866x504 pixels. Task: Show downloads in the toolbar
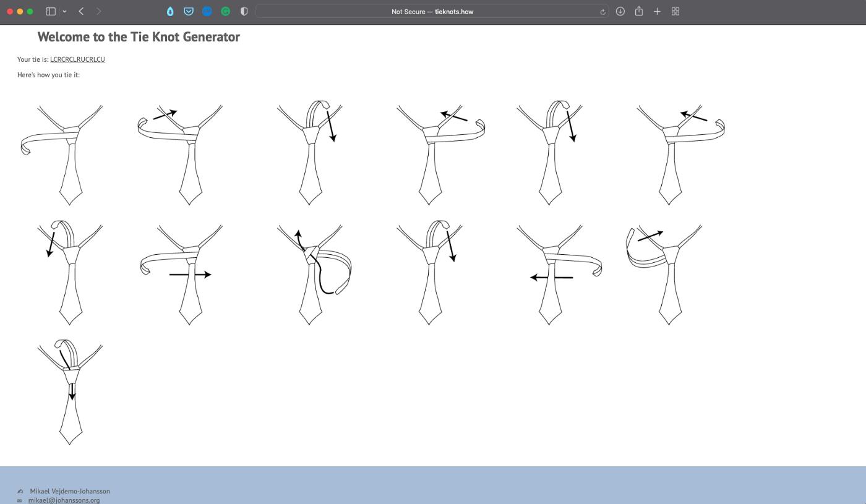[620, 11]
